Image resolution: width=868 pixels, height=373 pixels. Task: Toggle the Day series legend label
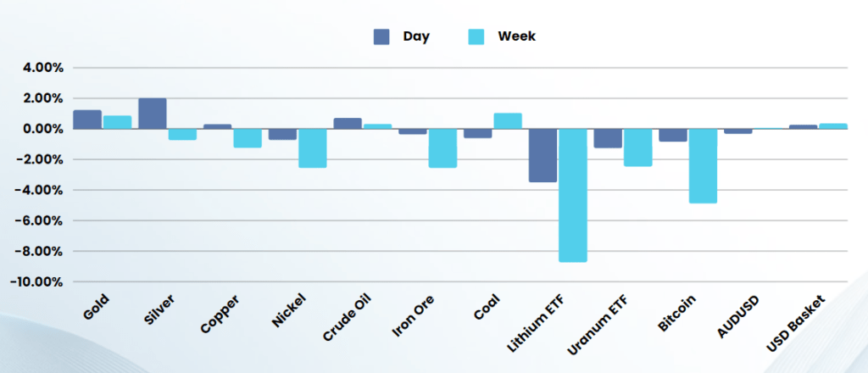pos(415,36)
